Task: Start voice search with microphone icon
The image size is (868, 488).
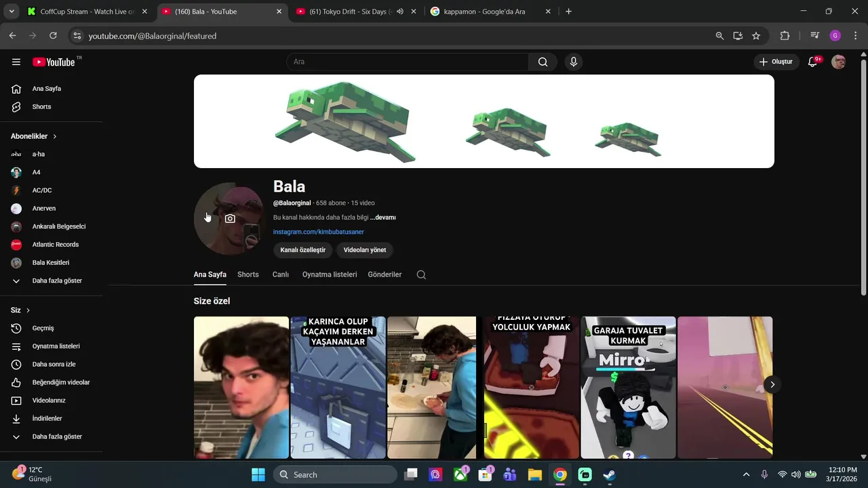Action: pos(574,62)
